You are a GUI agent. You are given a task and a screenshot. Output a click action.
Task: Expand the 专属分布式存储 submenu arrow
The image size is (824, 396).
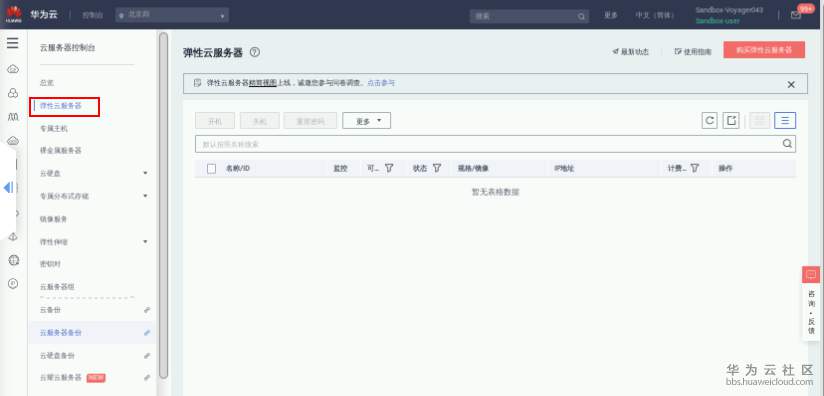tap(146, 196)
